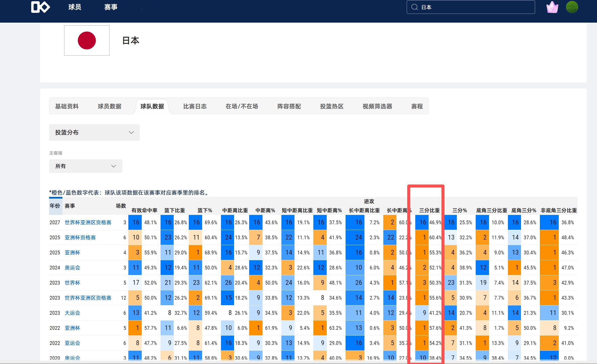This screenshot has width=597, height=364.
Task: Sort by the 年份 column header
Action: pyautogui.click(x=55, y=206)
